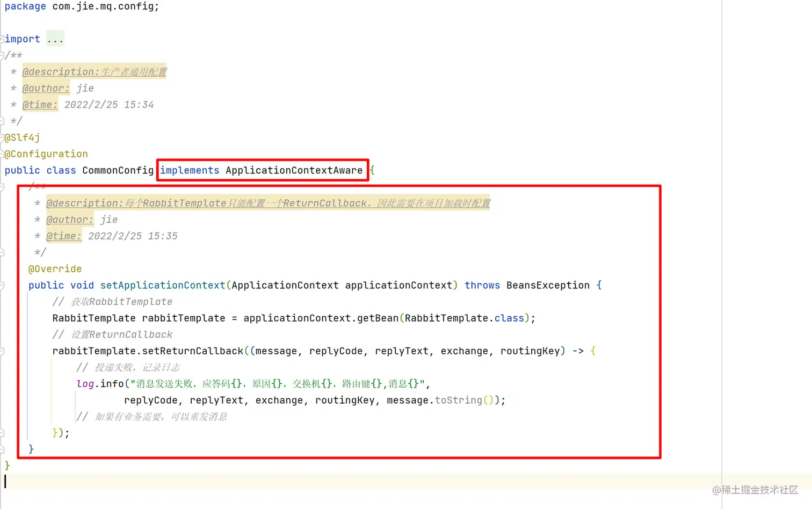Click the comment 设置ReturnCallback

[x=112, y=335]
